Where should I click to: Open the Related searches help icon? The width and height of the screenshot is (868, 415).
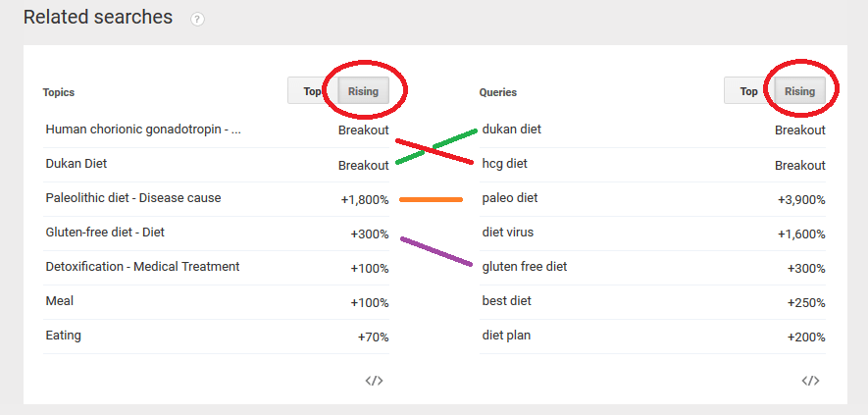coord(197,20)
